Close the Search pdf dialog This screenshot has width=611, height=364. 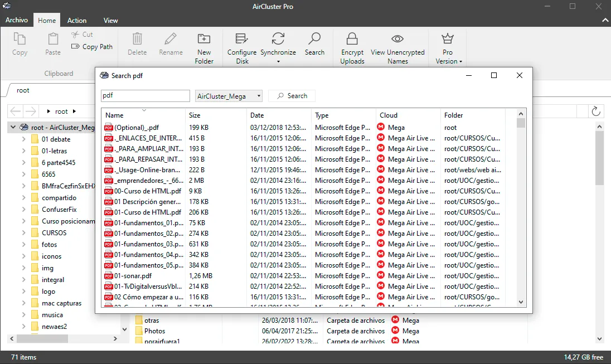(x=520, y=75)
